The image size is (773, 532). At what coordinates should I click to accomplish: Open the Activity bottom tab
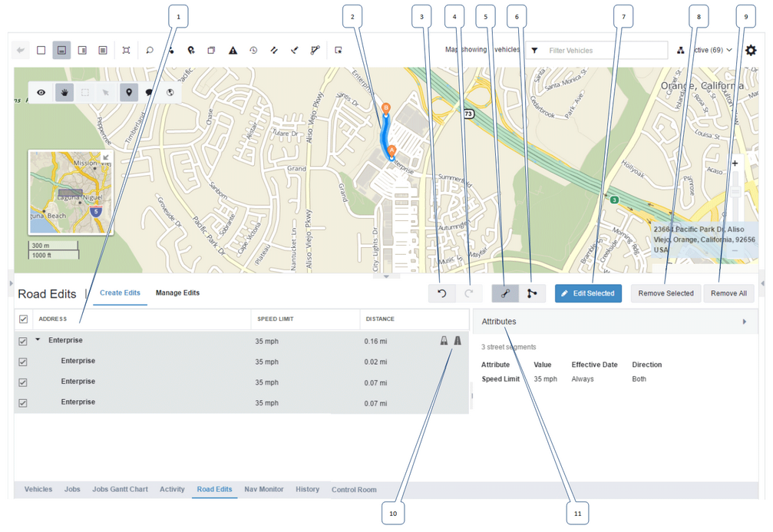click(172, 490)
